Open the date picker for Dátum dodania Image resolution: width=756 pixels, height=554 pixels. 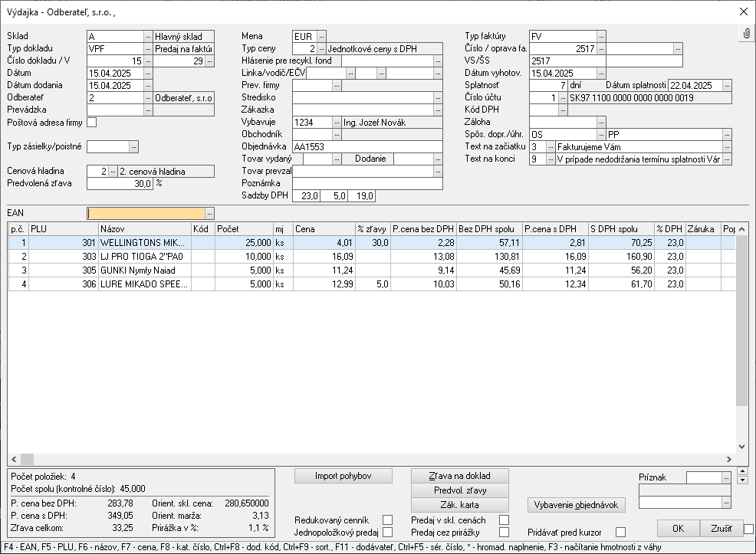point(148,86)
